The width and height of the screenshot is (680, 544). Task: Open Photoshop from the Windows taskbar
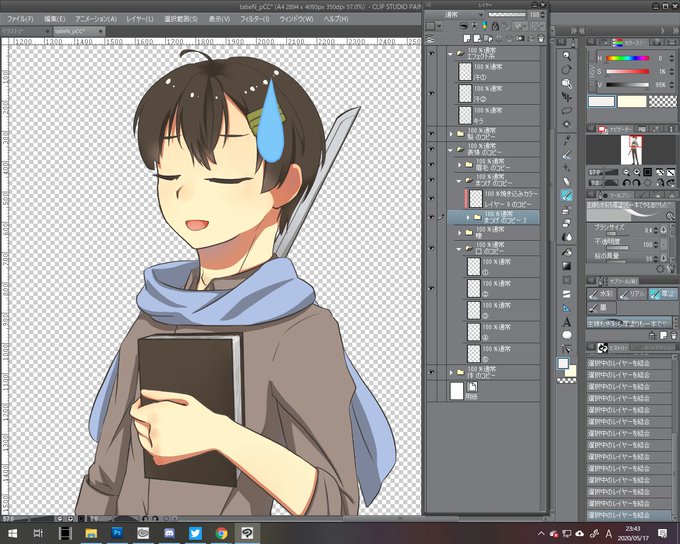click(117, 533)
